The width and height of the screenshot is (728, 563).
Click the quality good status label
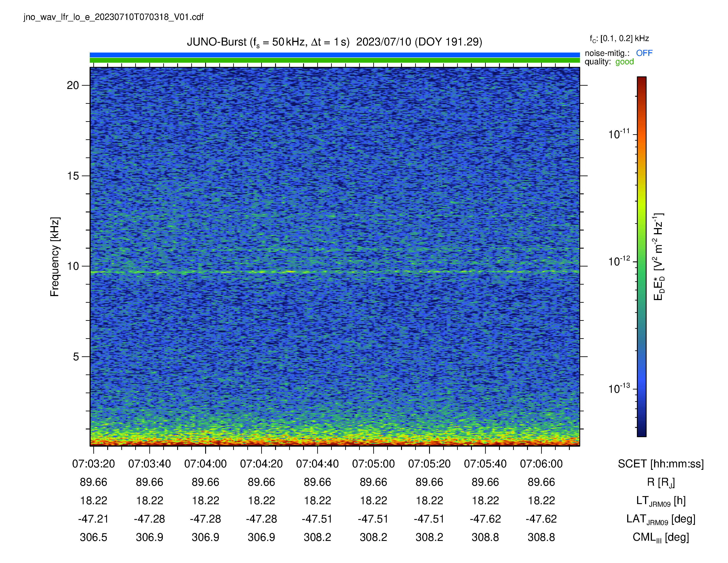tap(609, 62)
